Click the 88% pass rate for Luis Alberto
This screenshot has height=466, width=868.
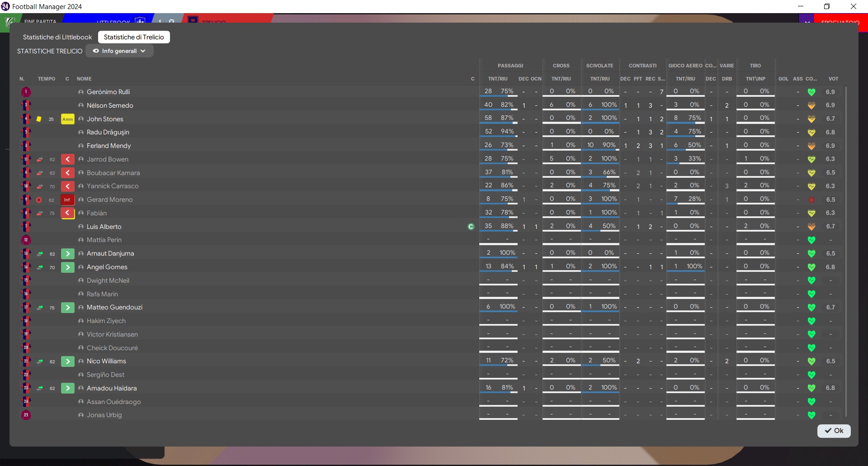point(507,226)
